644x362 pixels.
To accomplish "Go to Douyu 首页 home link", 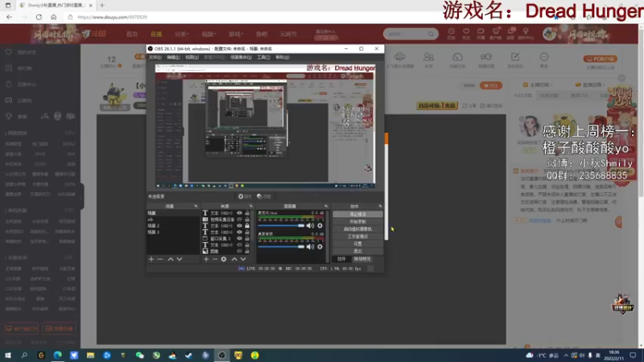I will 132,34.
